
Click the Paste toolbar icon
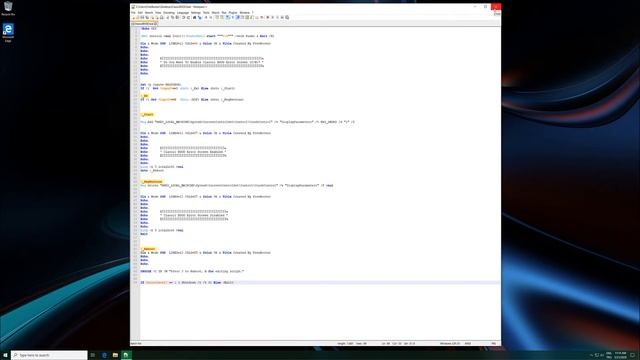coord(177,18)
